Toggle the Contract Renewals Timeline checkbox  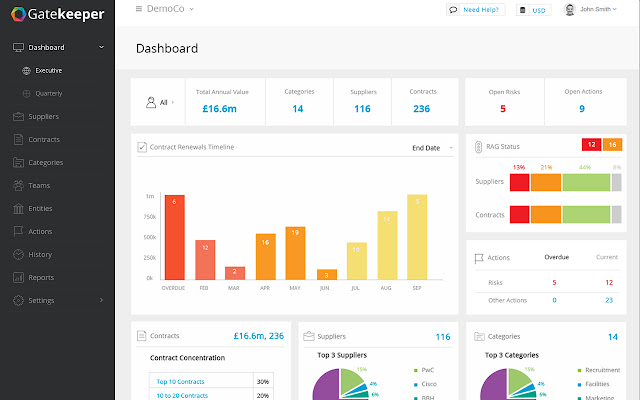(x=142, y=147)
